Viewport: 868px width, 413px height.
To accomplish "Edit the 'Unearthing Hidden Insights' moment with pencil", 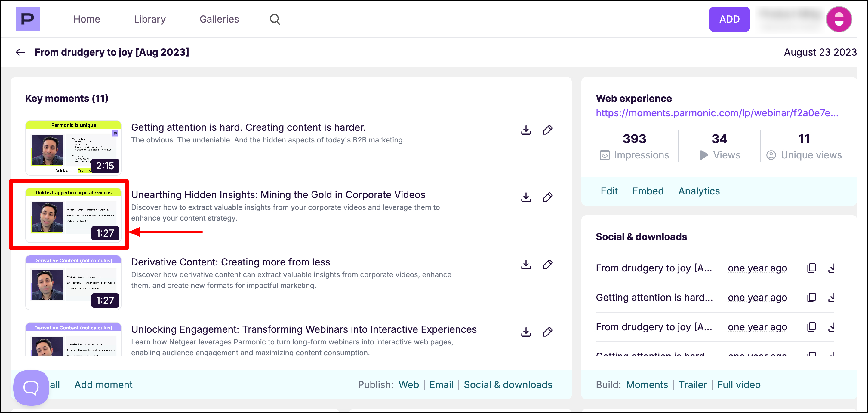I will (x=547, y=197).
